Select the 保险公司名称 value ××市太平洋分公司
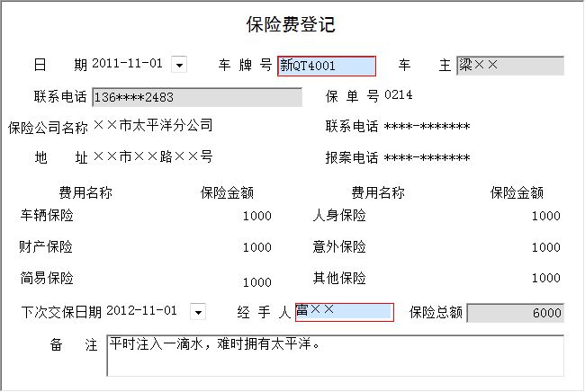The width and height of the screenshot is (585, 392). (153, 126)
